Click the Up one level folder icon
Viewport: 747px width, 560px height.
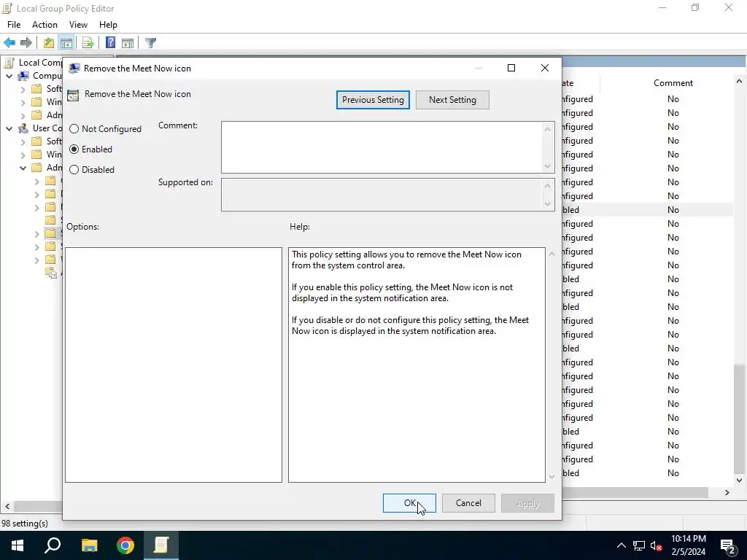coord(49,43)
